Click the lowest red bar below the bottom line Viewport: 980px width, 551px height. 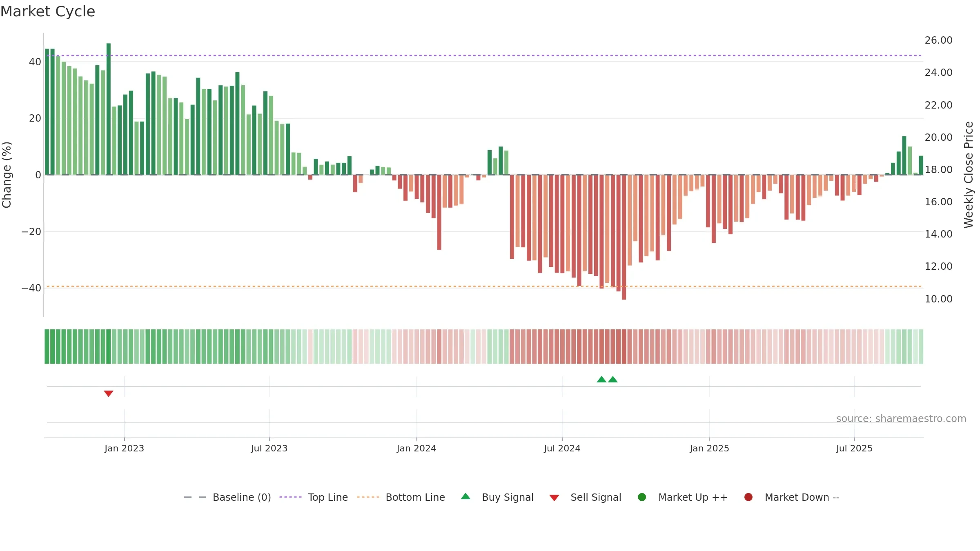[x=624, y=237]
